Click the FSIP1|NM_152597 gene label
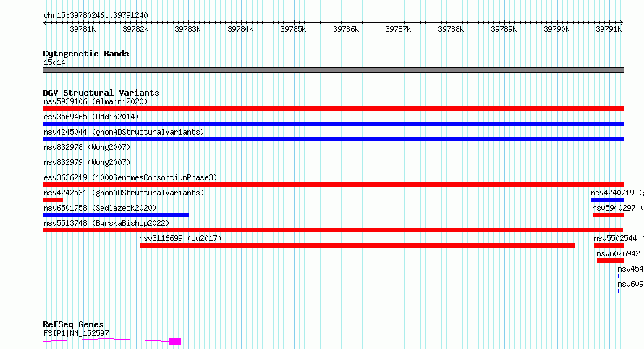The width and height of the screenshot is (644, 349). pyautogui.click(x=76, y=333)
